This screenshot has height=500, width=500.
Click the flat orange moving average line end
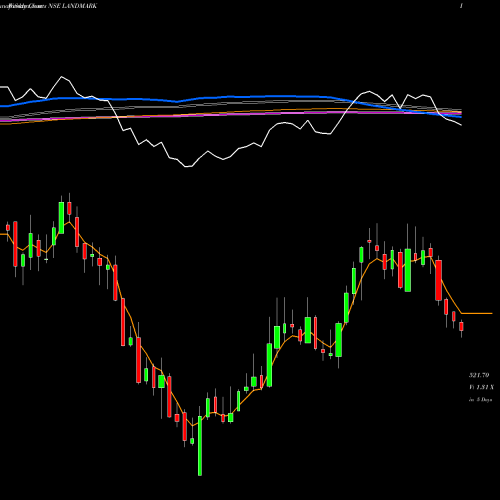click(x=477, y=313)
